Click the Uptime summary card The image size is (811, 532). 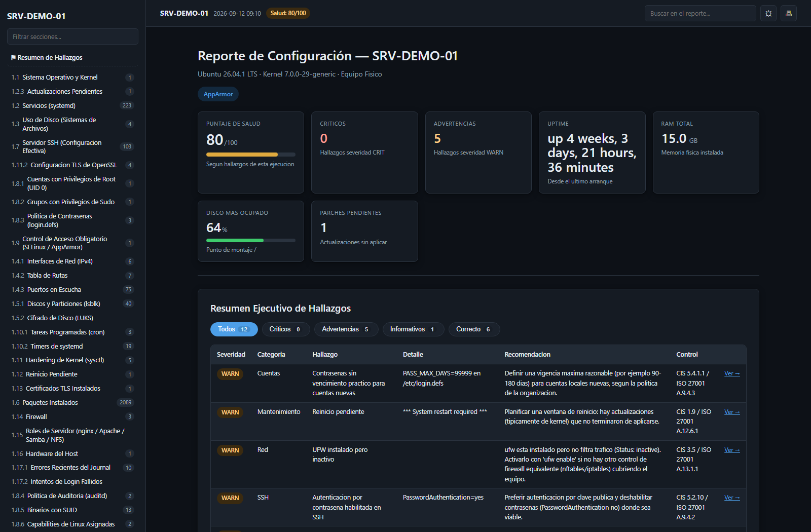[592, 153]
